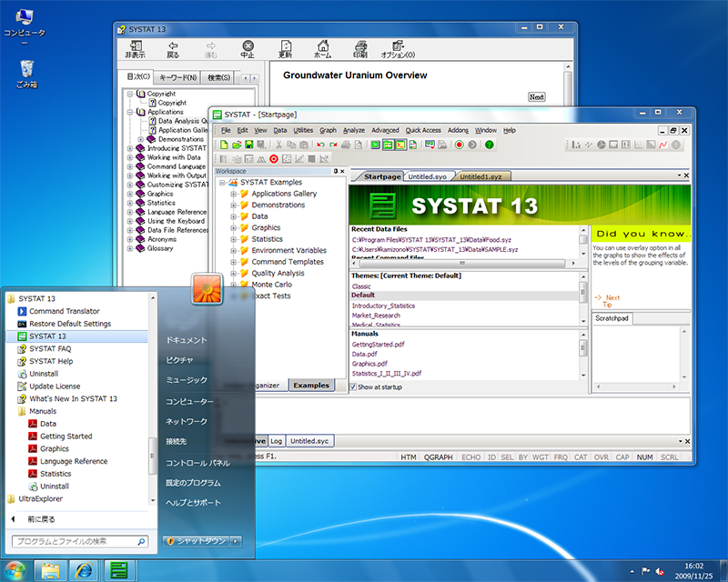728x582 pixels.
Task: Collapse SYSTAT Examples root node
Action: 222,183
